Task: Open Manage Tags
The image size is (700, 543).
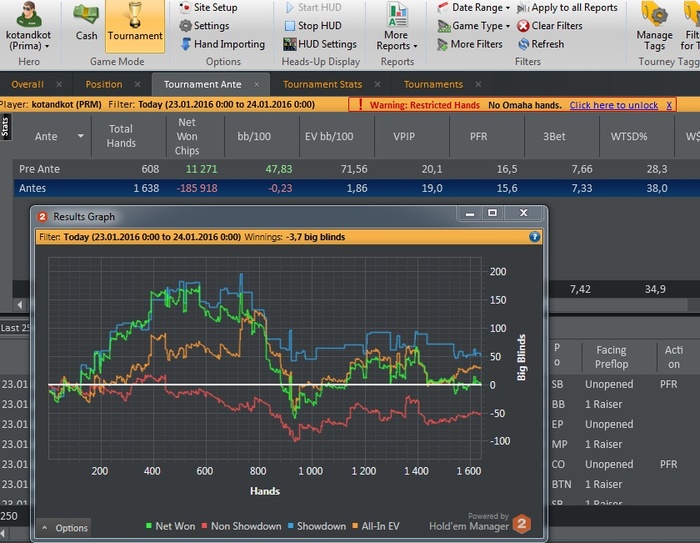Action: 654,27
